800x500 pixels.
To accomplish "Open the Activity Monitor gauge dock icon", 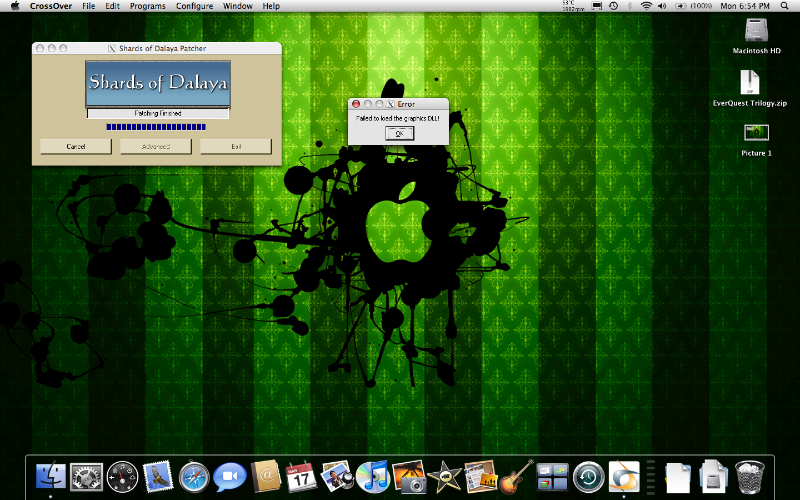I will click(122, 477).
